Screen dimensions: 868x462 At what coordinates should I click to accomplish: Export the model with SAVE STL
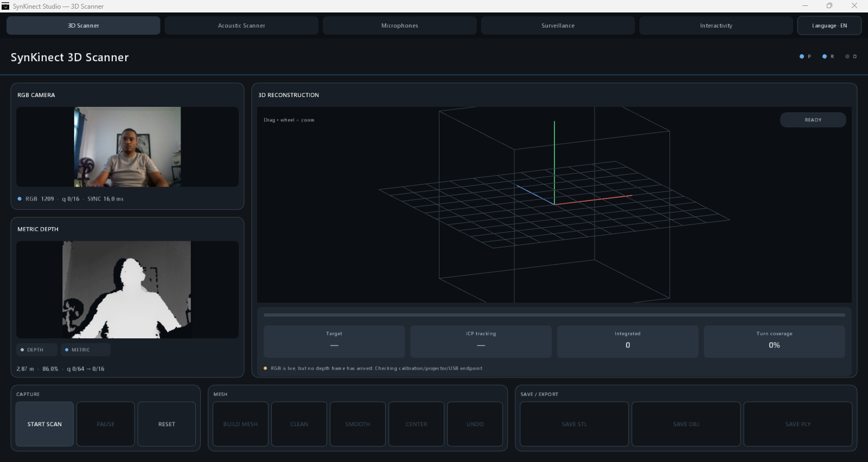click(575, 424)
